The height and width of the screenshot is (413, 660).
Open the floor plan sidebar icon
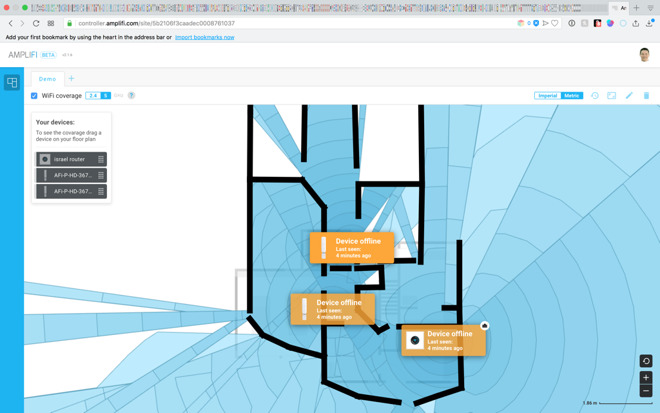tap(12, 82)
